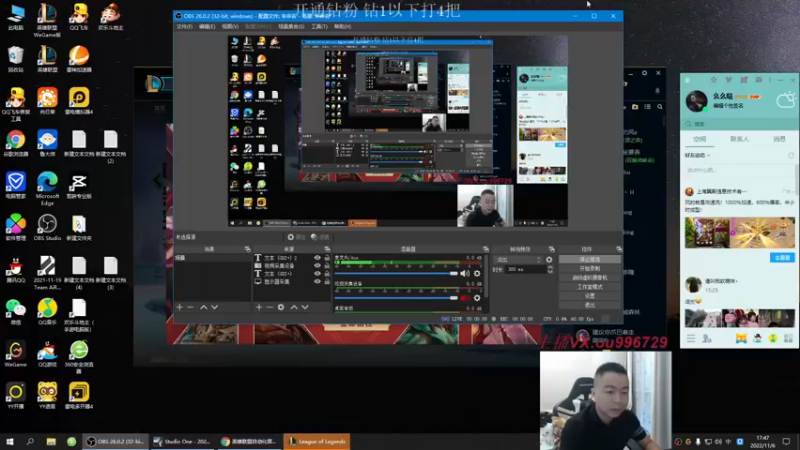The width and height of the screenshot is (800, 450).
Task: Open source properties gear in Sources toolbar
Action: click(281, 307)
